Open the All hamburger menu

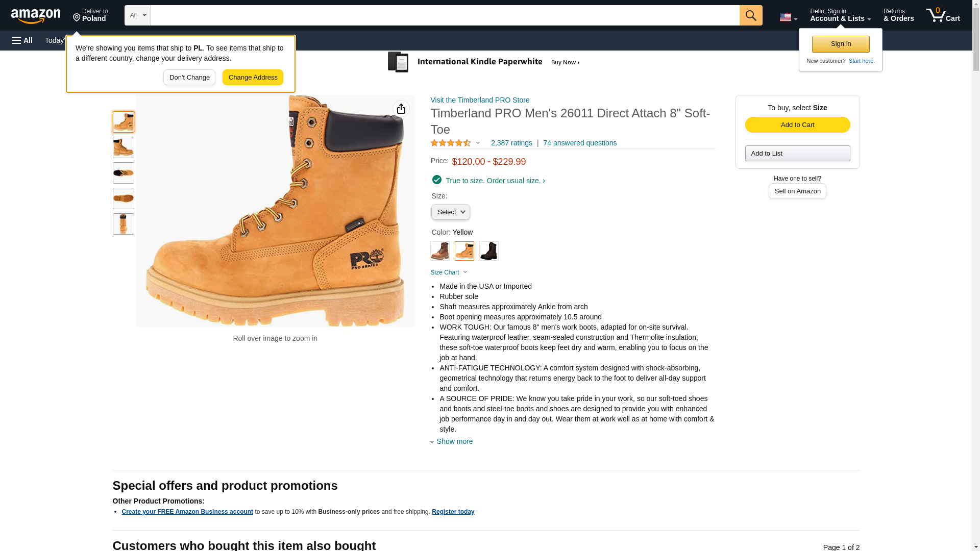22,40
